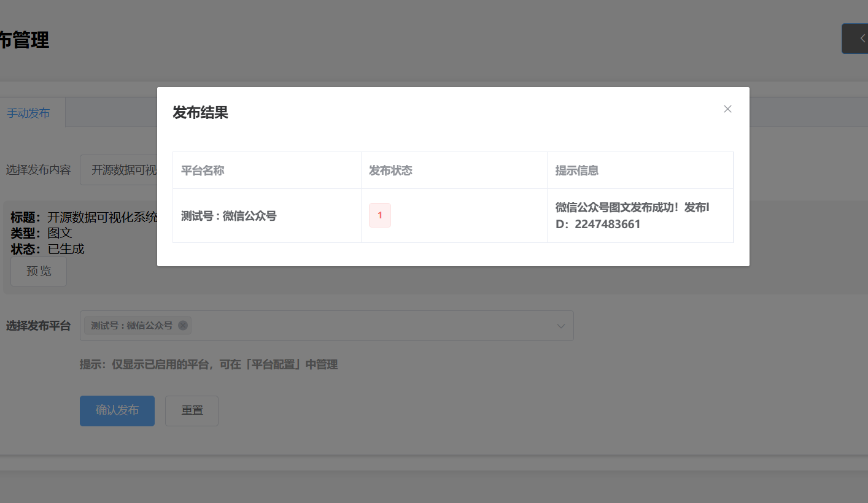Click the red status badge showing 1
The width and height of the screenshot is (868, 503).
pos(379,215)
